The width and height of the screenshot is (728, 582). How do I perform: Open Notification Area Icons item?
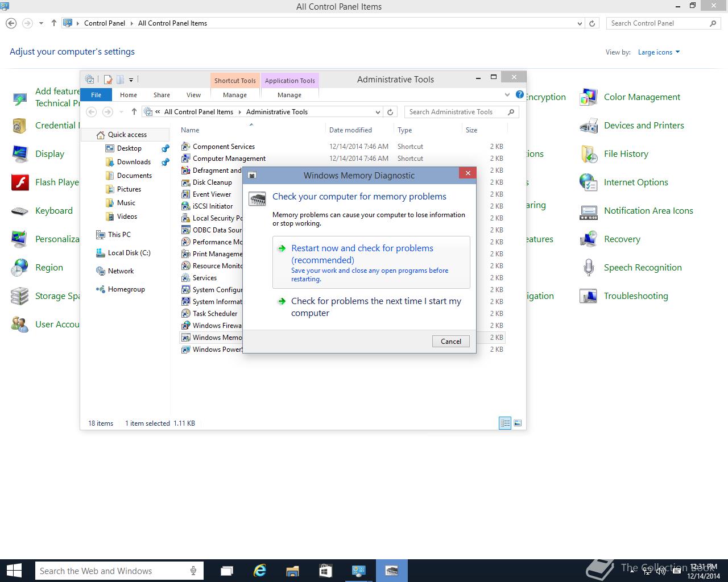[648, 211]
